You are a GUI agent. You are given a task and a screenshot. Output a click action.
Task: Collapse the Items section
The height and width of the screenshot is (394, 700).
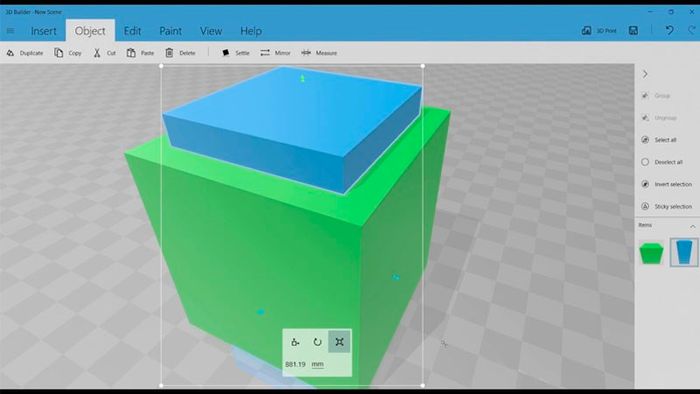692,227
